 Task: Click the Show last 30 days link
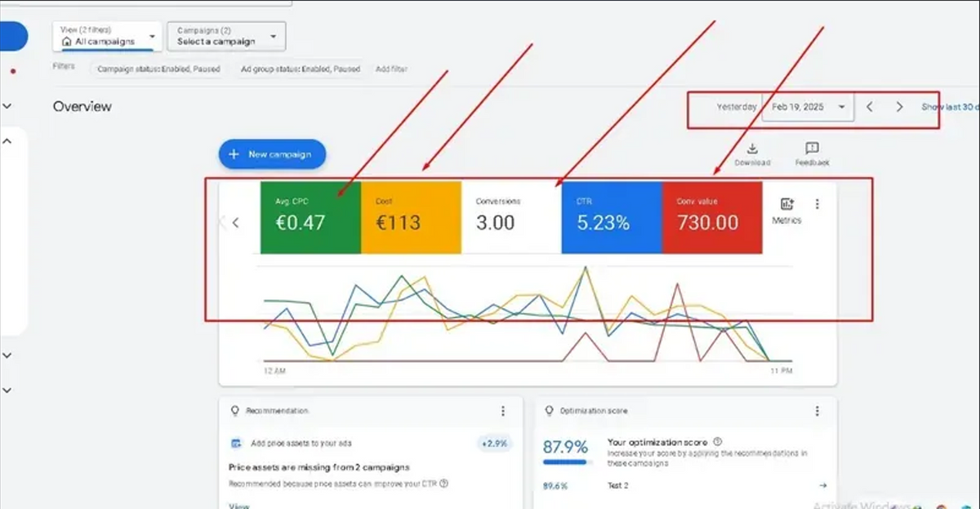point(951,107)
